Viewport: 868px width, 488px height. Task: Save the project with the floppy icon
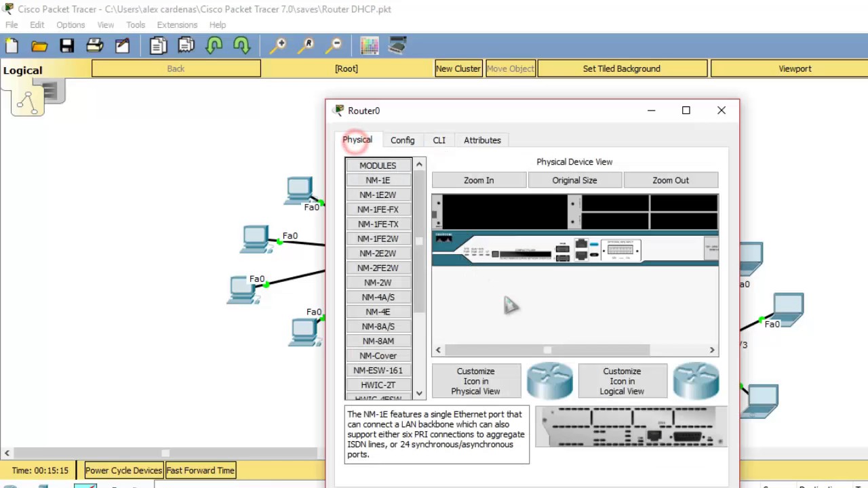point(66,45)
